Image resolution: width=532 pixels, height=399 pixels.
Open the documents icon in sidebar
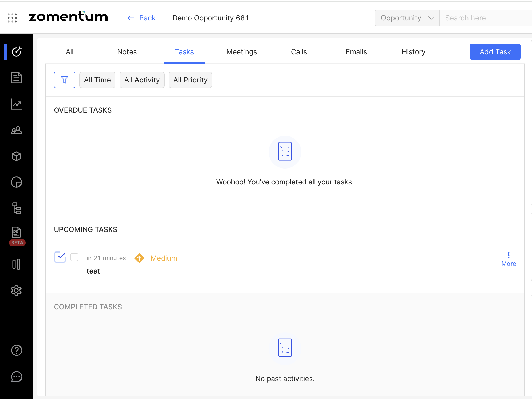pos(16,78)
